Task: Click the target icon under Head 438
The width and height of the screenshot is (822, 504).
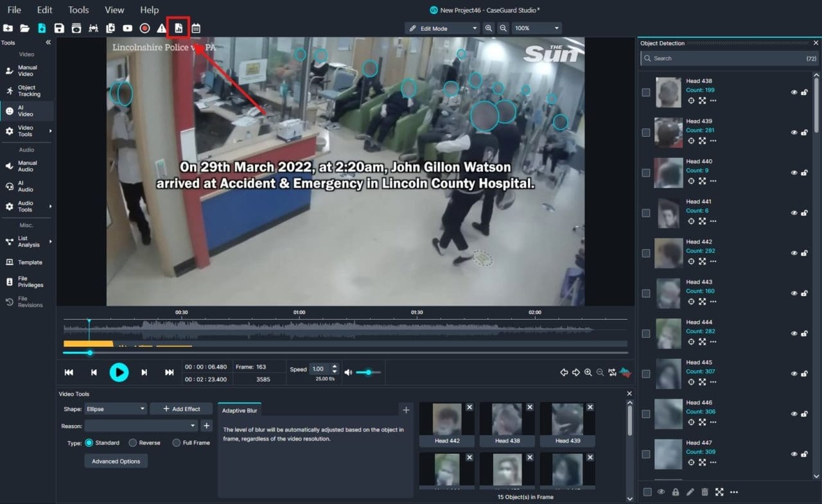Action: point(691,101)
